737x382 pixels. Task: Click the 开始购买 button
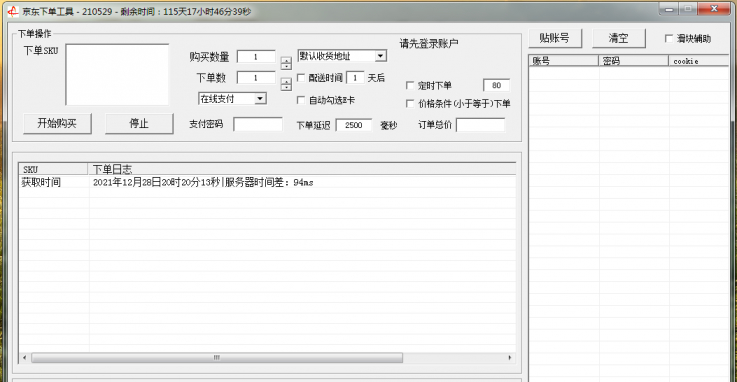click(57, 124)
